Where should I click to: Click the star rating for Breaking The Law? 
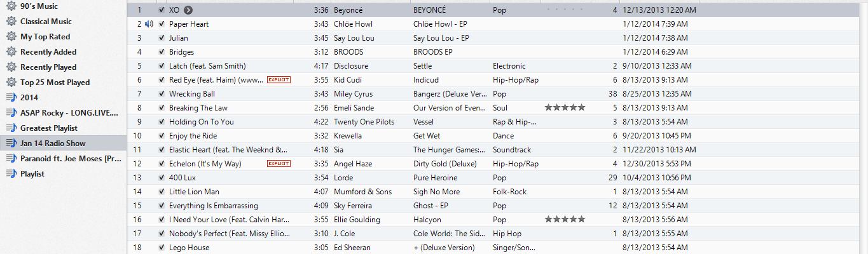565,108
